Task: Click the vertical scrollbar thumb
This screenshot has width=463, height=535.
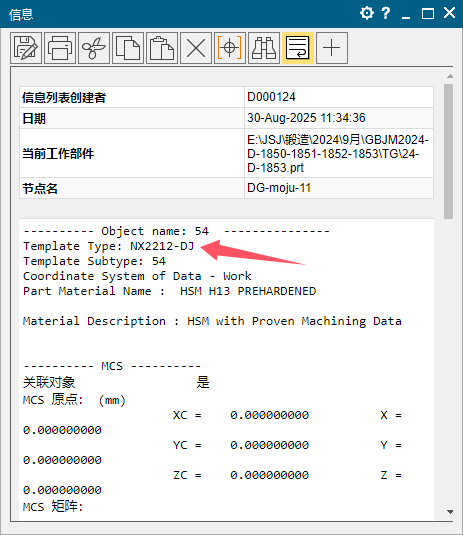Action: 449,151
